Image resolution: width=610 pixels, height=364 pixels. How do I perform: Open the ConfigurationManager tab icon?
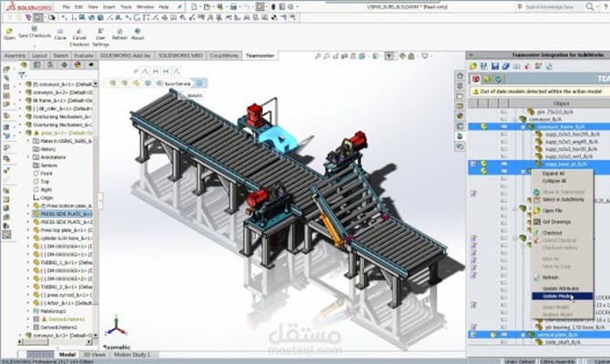pyautogui.click(x=51, y=65)
